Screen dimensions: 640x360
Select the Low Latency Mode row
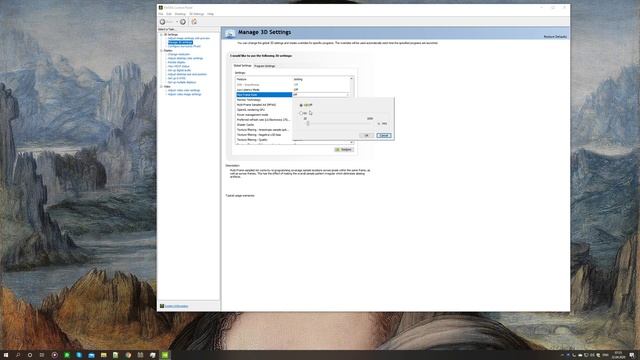292,89
